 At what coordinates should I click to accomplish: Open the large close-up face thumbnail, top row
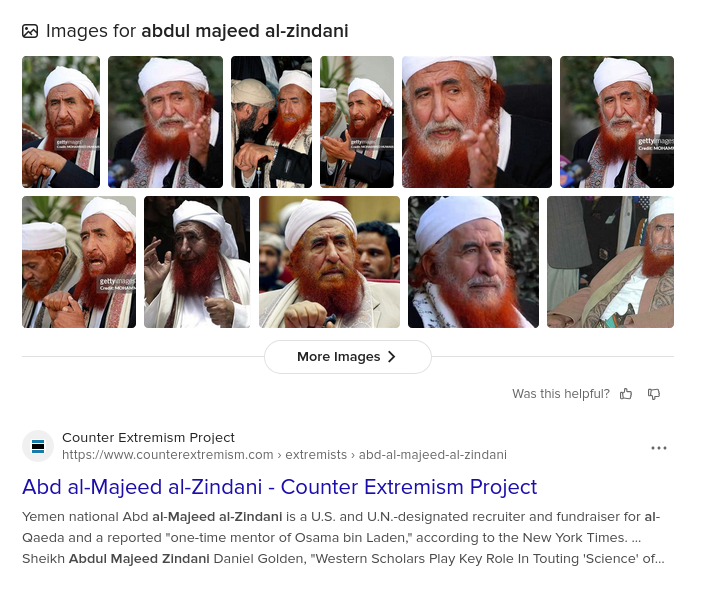(477, 122)
